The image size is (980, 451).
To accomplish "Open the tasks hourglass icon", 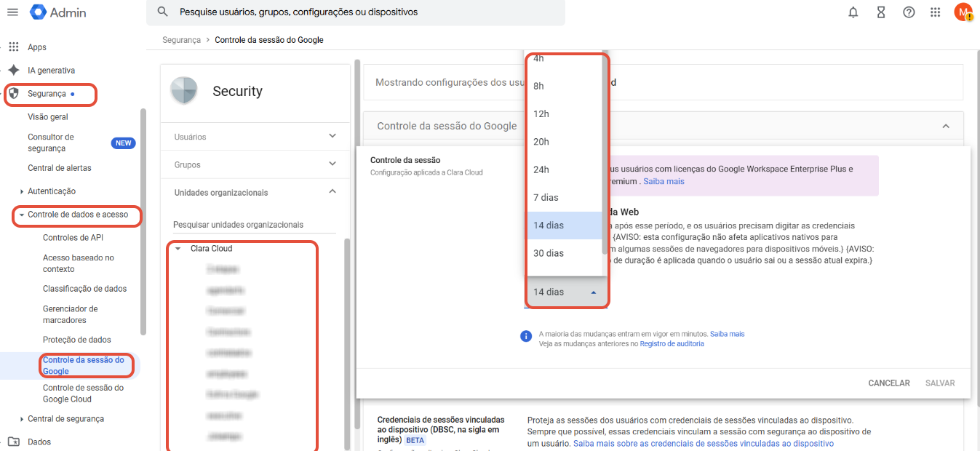I will [x=881, y=12].
